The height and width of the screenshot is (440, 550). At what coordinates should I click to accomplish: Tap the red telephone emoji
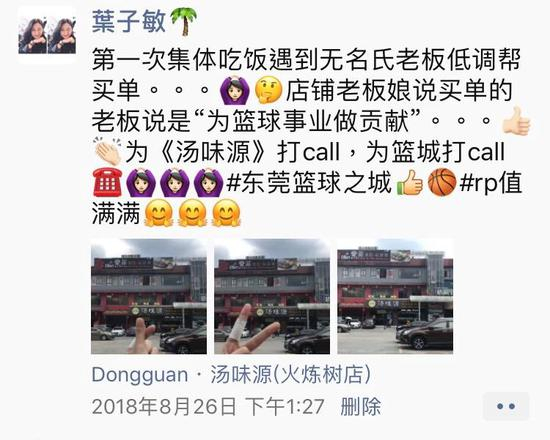click(107, 182)
